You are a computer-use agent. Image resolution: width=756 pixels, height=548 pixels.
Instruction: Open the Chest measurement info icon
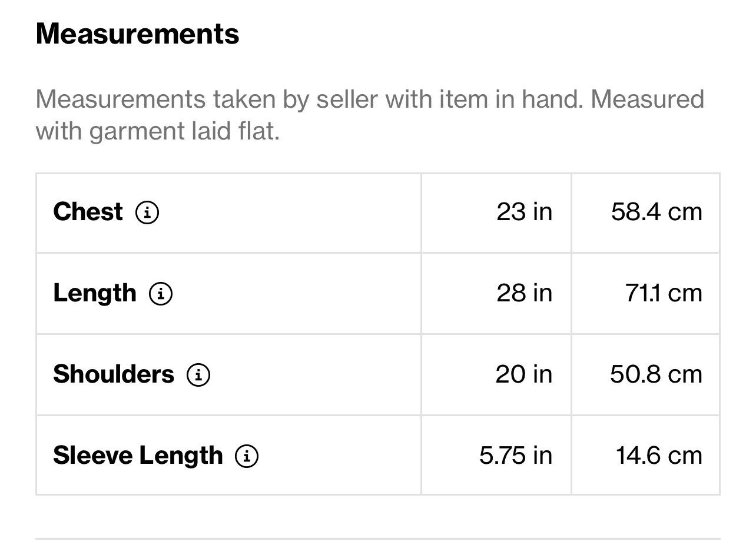(147, 212)
